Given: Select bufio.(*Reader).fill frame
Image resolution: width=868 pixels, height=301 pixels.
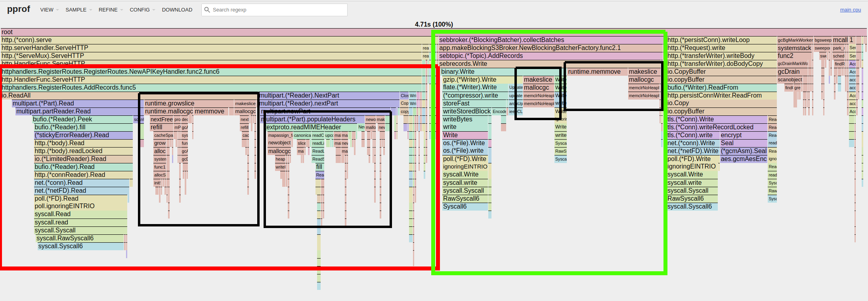Looking at the screenshot, I should coord(84,127).
